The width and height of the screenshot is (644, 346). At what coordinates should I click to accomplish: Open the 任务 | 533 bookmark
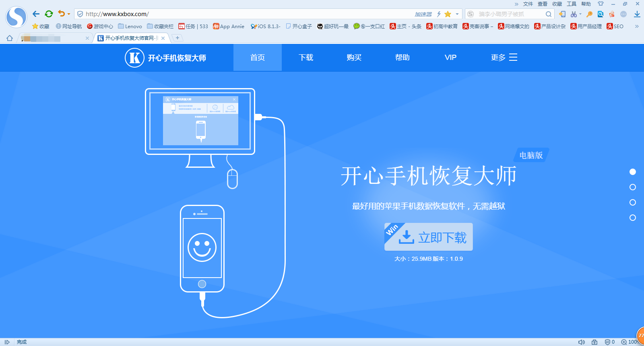tap(193, 26)
